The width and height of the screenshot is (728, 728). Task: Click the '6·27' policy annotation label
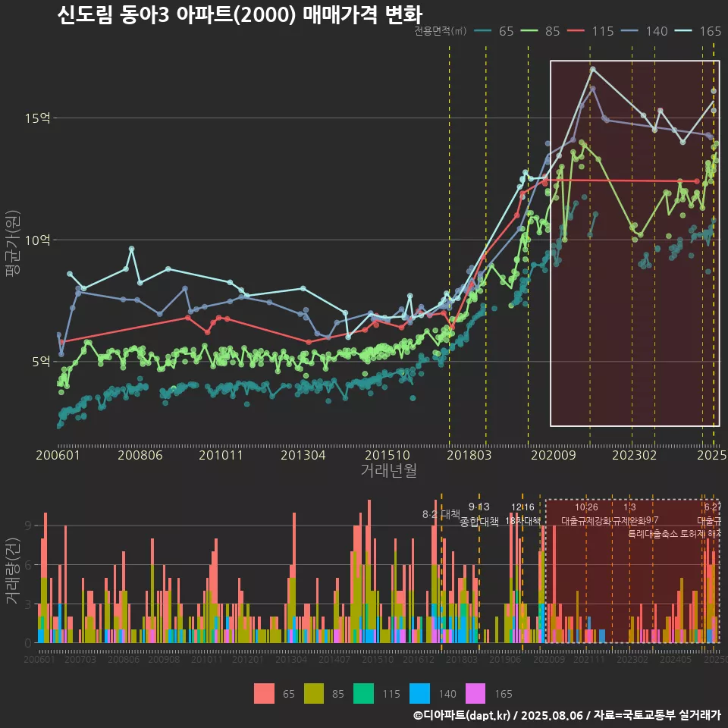pos(713,507)
